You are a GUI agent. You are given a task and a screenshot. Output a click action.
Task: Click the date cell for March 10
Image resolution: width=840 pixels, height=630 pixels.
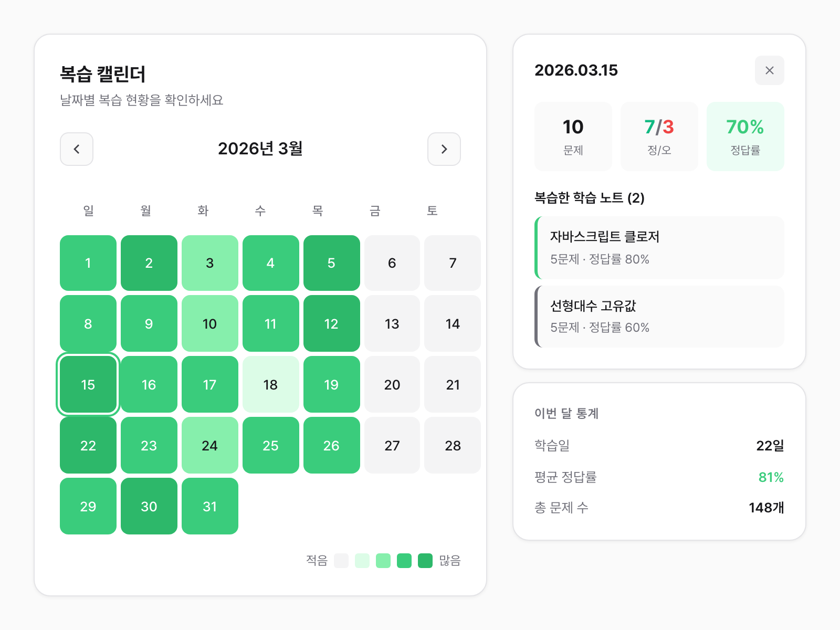coord(209,324)
